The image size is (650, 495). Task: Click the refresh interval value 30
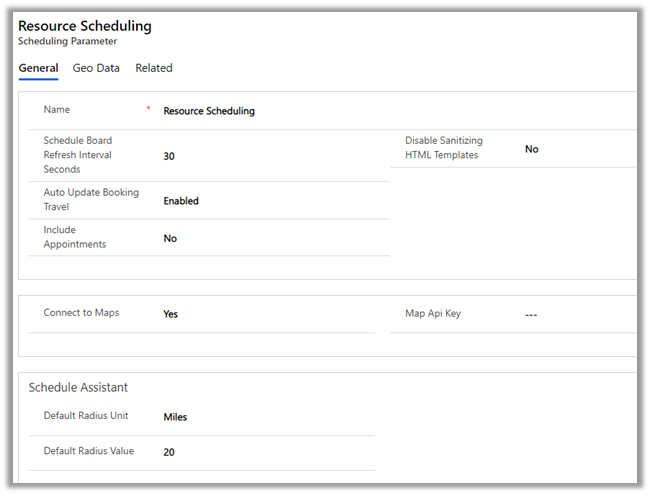pos(169,156)
